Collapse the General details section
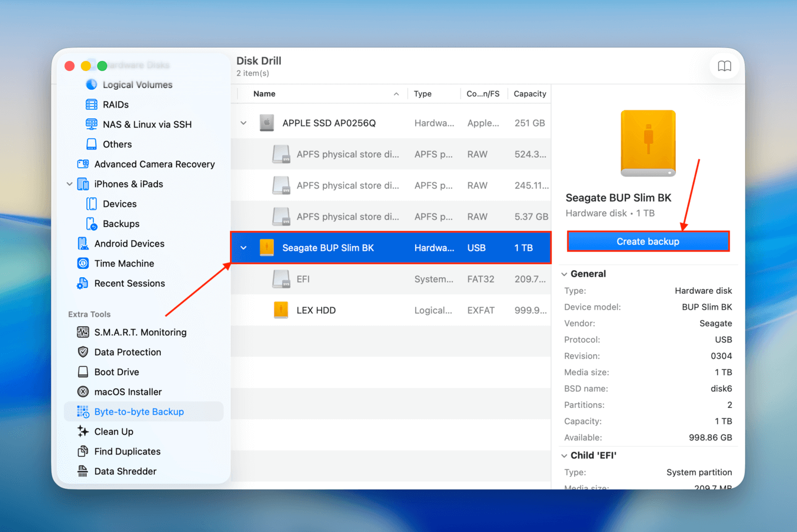Viewport: 797px width, 532px height. pyautogui.click(x=564, y=274)
